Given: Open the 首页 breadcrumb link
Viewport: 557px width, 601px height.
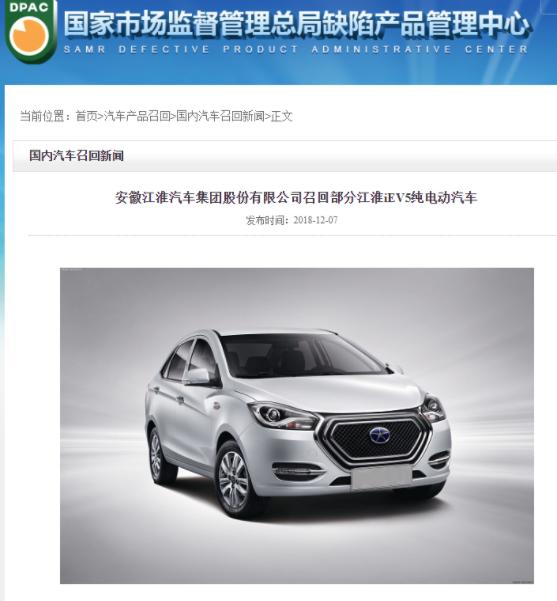Looking at the screenshot, I should [86, 116].
